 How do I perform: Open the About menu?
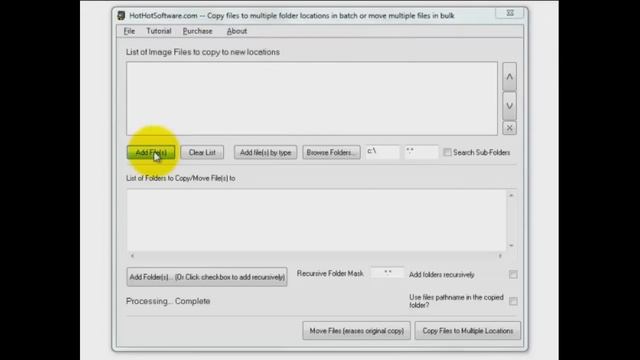(x=237, y=31)
